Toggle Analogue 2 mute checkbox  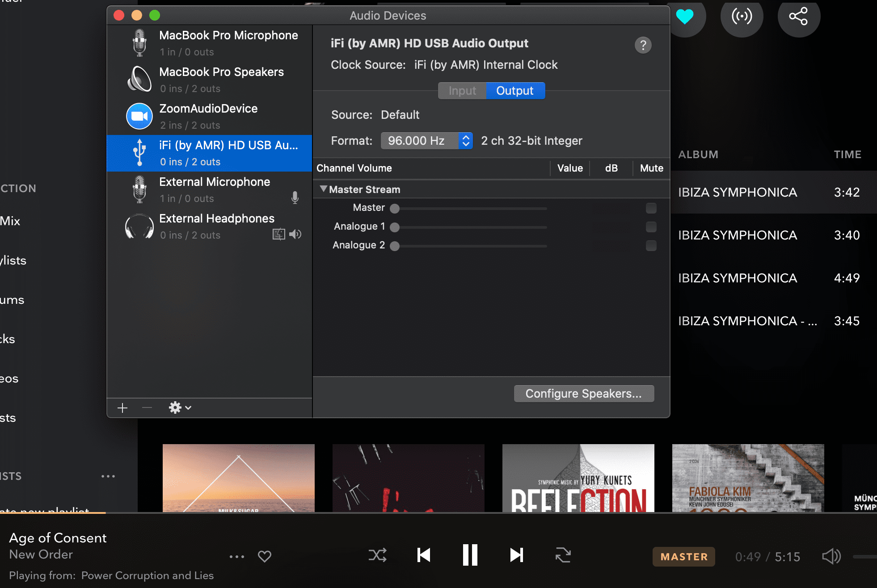pyautogui.click(x=651, y=246)
